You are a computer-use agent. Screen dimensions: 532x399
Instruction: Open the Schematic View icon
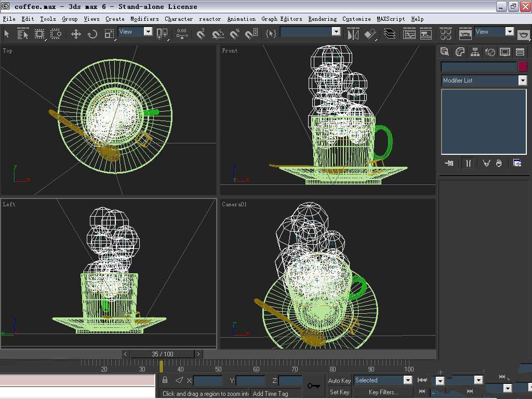(x=426, y=34)
